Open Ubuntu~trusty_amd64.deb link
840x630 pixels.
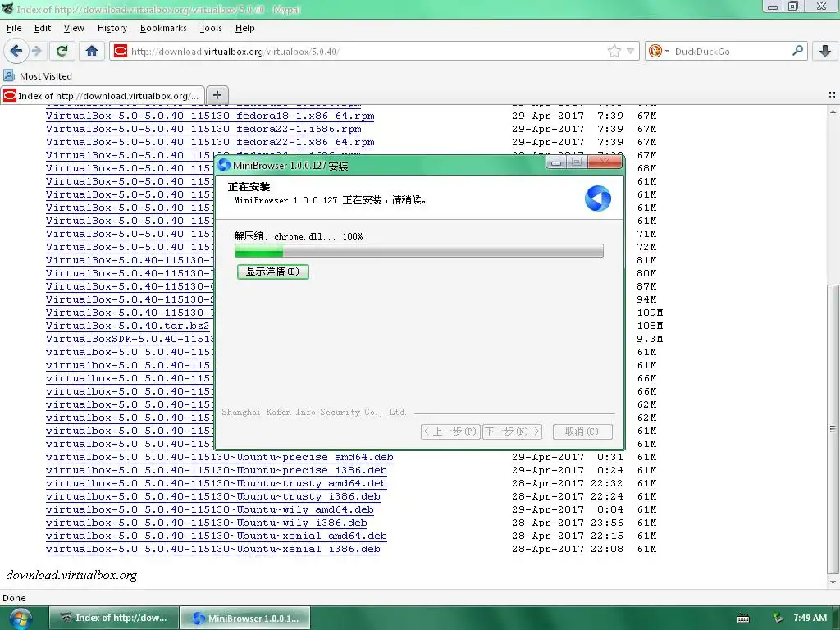point(217,483)
